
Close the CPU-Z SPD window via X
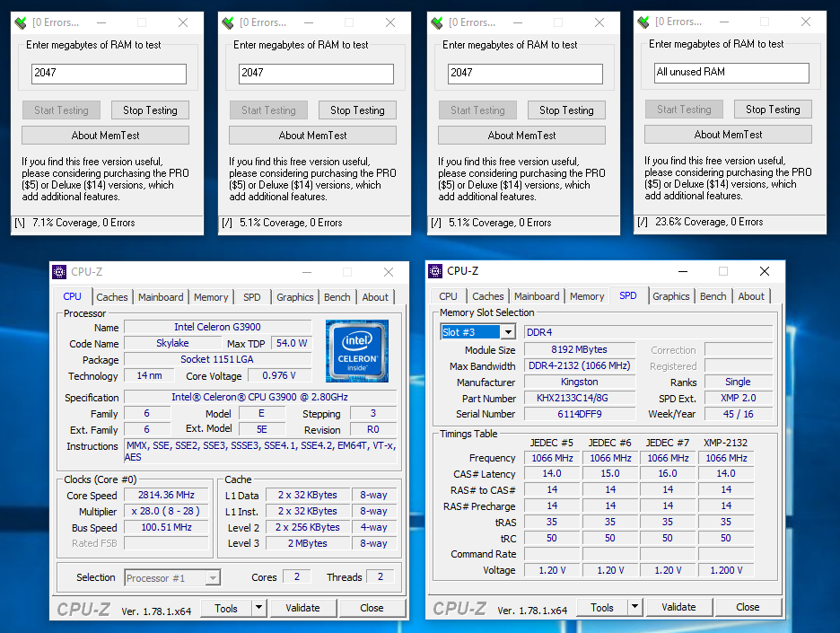click(x=765, y=271)
